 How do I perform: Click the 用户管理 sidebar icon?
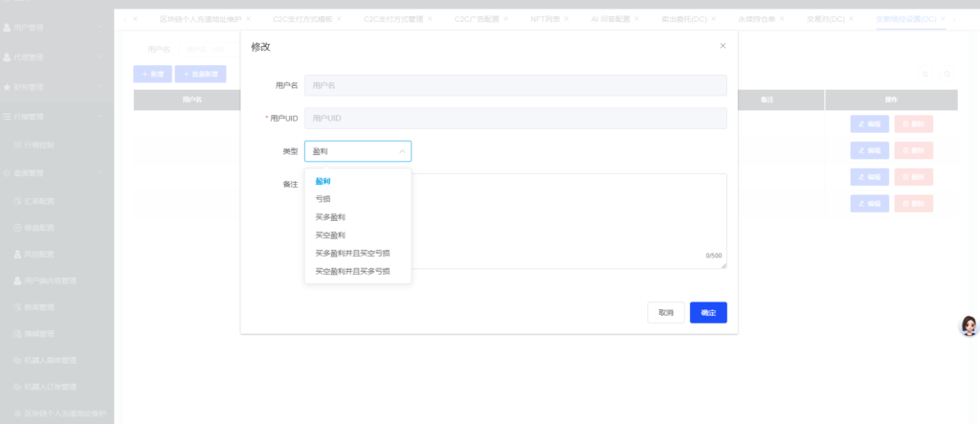click(7, 28)
